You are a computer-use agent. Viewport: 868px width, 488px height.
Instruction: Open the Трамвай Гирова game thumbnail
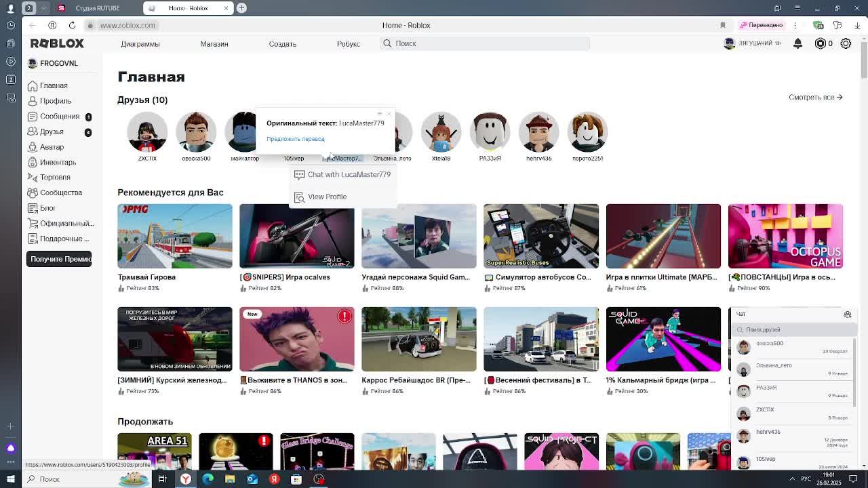[174, 236]
